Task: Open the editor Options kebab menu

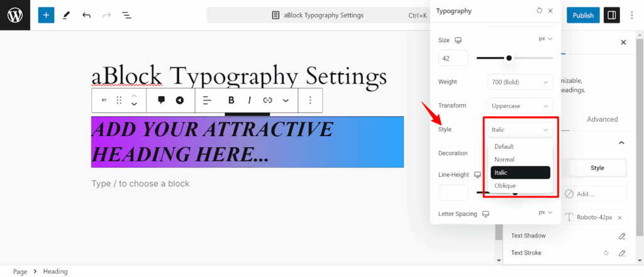Action: click(x=632, y=15)
